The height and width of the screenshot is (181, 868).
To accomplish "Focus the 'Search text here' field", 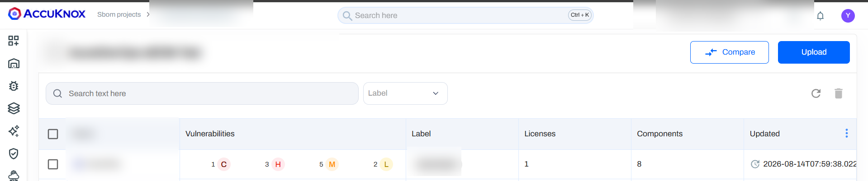I will [202, 93].
